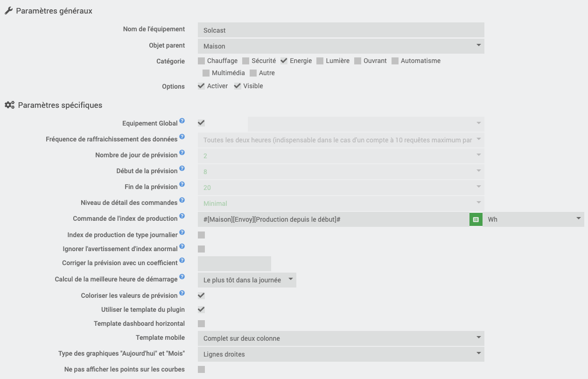Open help for Niveau de détail des commandes
This screenshot has width=588, height=379.
[182, 200]
